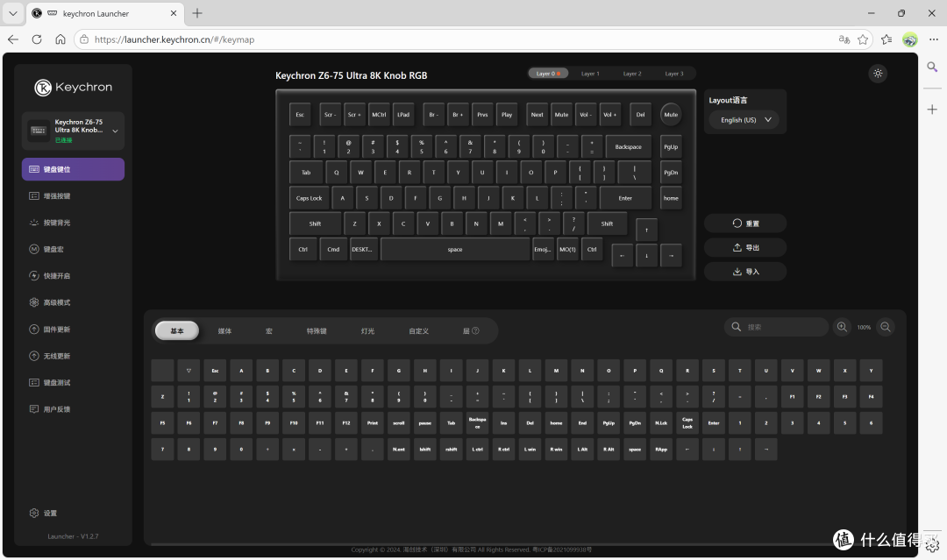The image size is (947, 560).
Task: Click the keycode 搜索 search field
Action: pyautogui.click(x=776, y=327)
